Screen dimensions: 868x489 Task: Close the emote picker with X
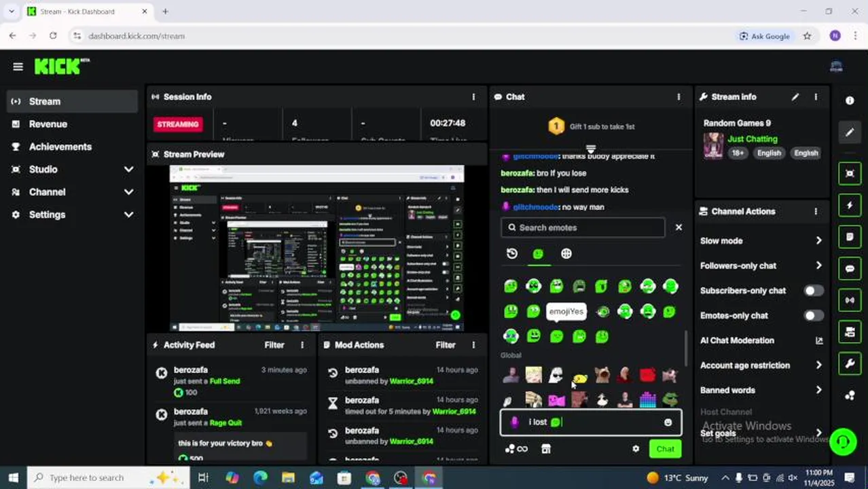click(679, 228)
